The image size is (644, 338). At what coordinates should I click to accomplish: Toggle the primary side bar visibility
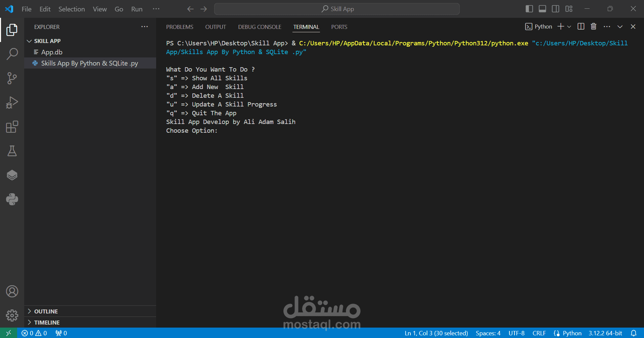[529, 9]
